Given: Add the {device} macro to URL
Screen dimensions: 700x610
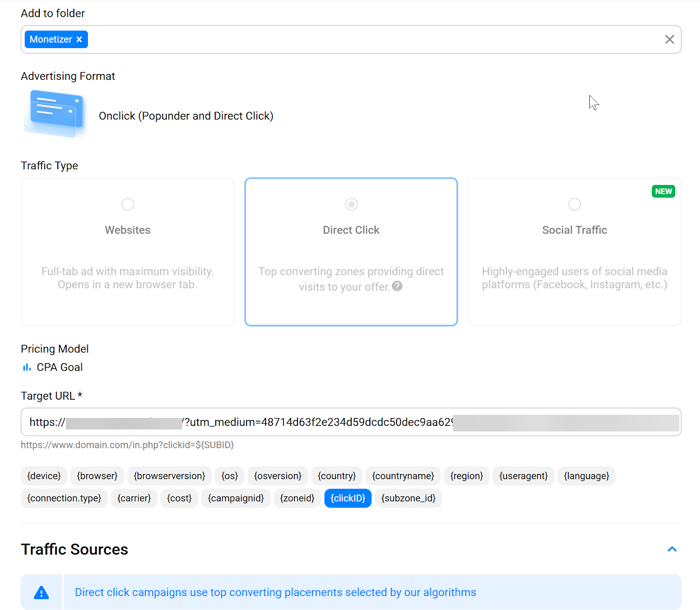Looking at the screenshot, I should pos(44,476).
